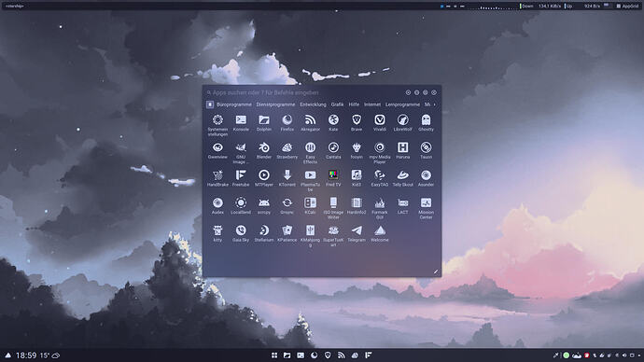Screen dimensions: 644x362
Task: Launch Mission Center
Action: click(x=426, y=208)
